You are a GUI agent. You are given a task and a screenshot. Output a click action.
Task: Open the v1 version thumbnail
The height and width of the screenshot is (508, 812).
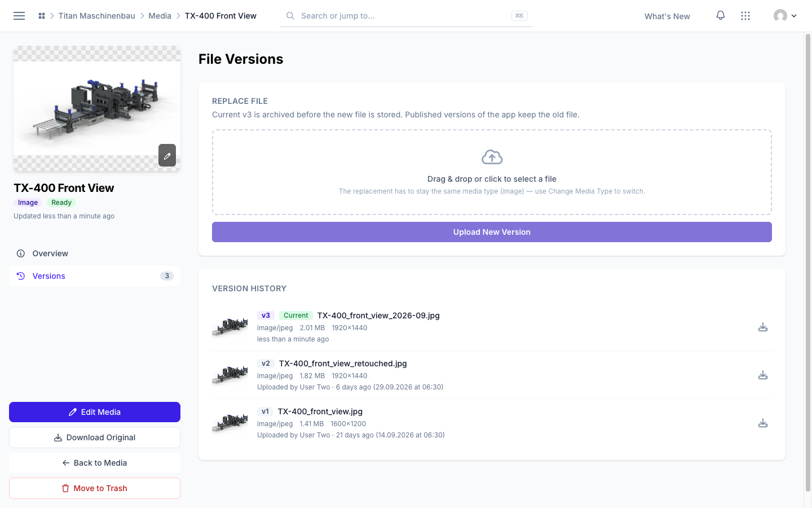[x=230, y=423]
